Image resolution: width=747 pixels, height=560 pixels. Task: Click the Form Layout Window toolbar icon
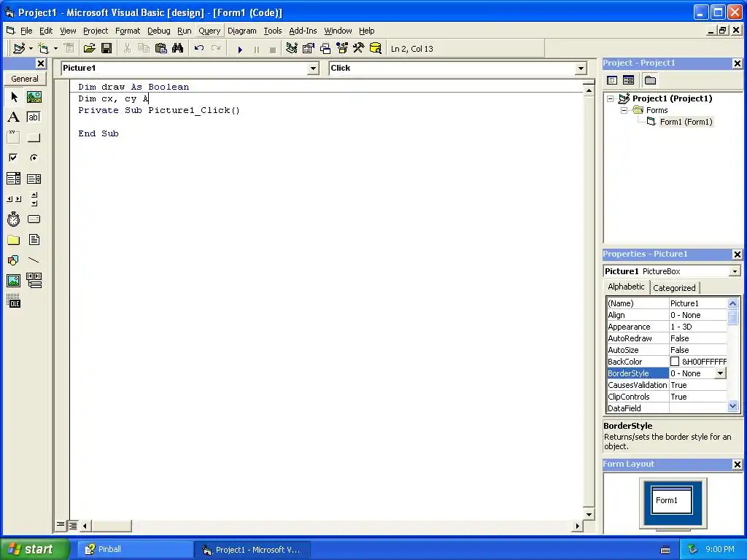pos(325,49)
